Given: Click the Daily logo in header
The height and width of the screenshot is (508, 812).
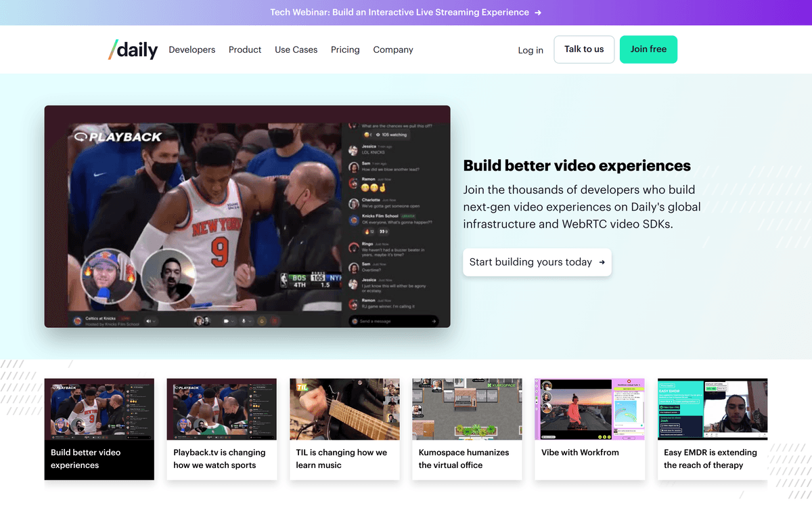Looking at the screenshot, I should [133, 49].
